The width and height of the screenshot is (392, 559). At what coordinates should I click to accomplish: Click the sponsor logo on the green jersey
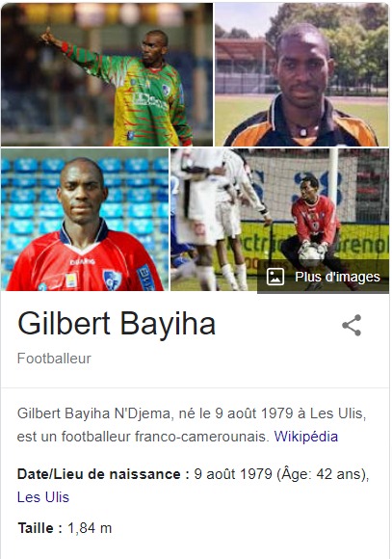[148, 101]
